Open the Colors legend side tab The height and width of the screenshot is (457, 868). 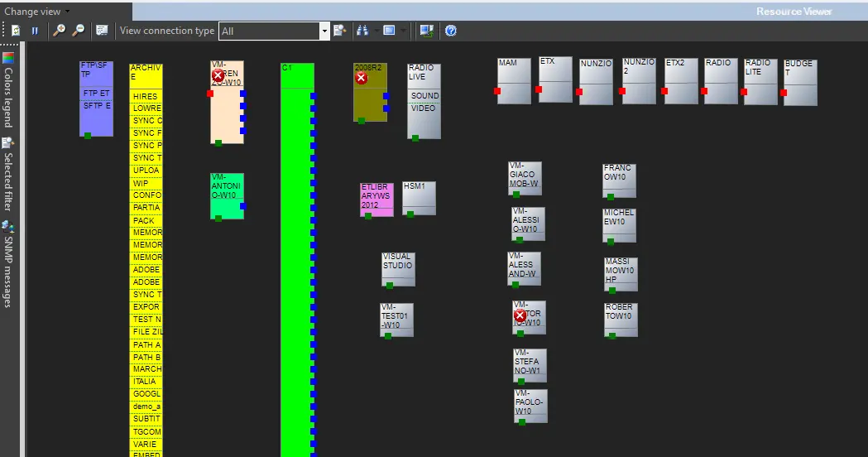click(8, 91)
